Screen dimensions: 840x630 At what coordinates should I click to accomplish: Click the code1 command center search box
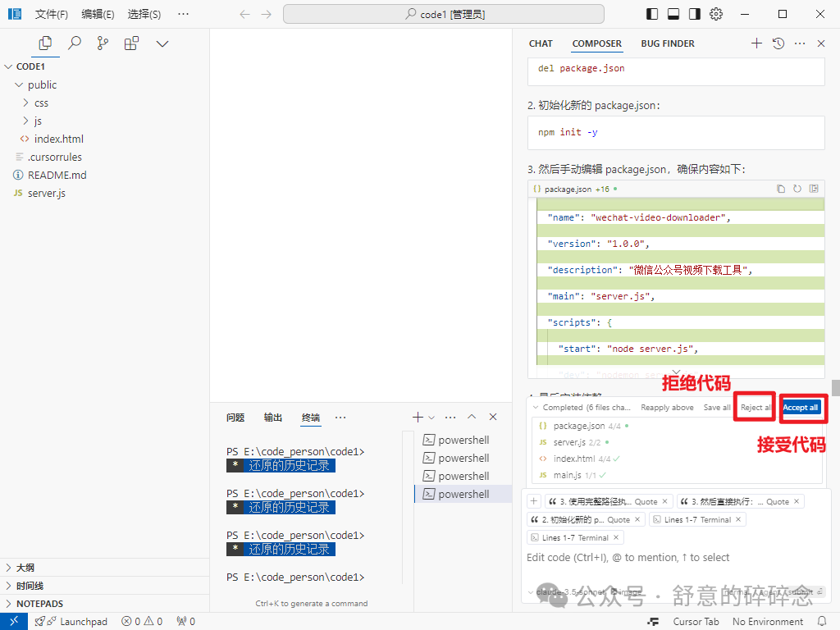coord(444,15)
